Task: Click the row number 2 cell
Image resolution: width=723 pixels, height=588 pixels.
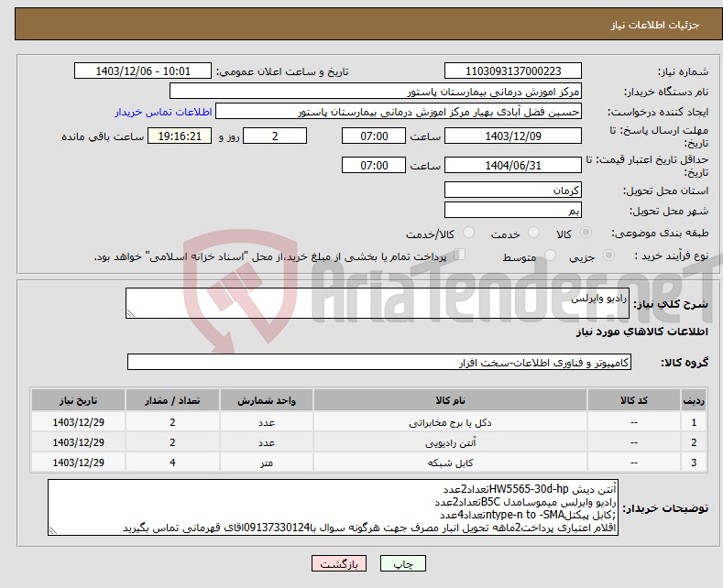Action: pyautogui.click(x=694, y=442)
